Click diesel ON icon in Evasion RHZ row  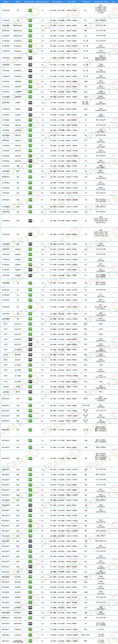point(30,71)
